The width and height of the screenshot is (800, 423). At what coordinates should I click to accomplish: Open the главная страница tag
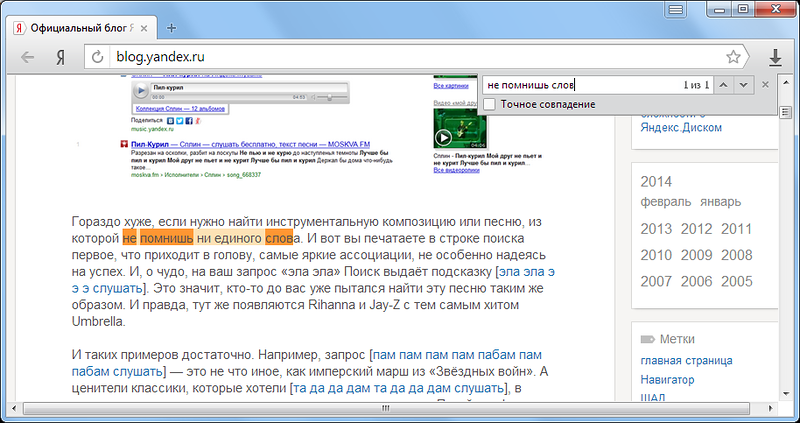pos(686,361)
